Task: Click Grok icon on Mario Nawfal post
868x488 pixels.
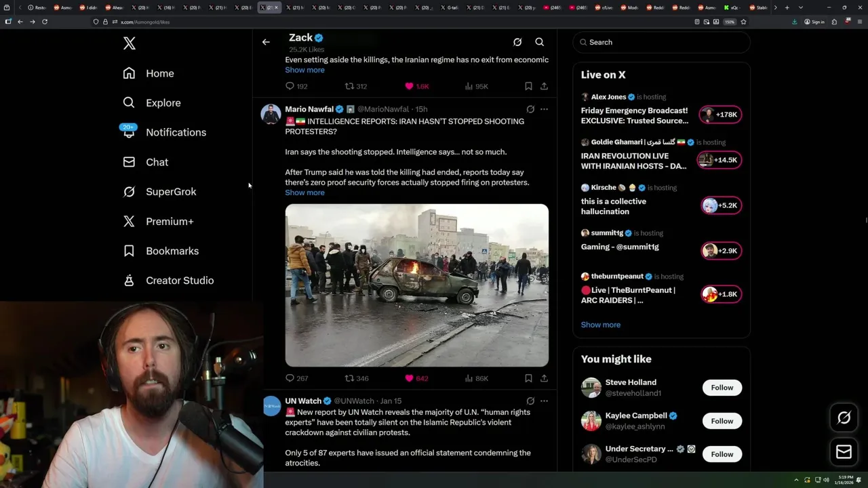Action: (x=530, y=109)
